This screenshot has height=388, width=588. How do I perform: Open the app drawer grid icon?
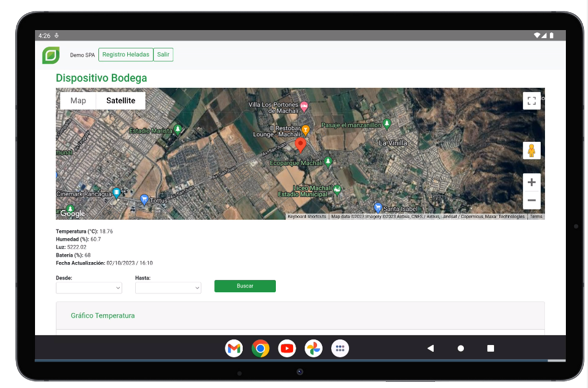tap(340, 349)
